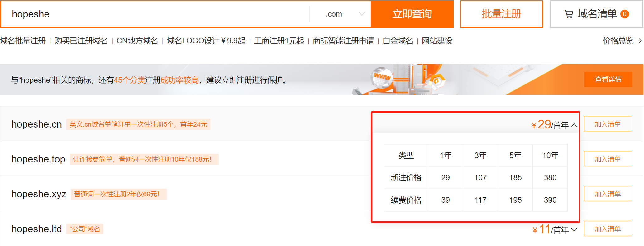Click the 英文.cn域名 promo tag for hopeshe.cn
The width and height of the screenshot is (644, 246).
[x=138, y=124]
